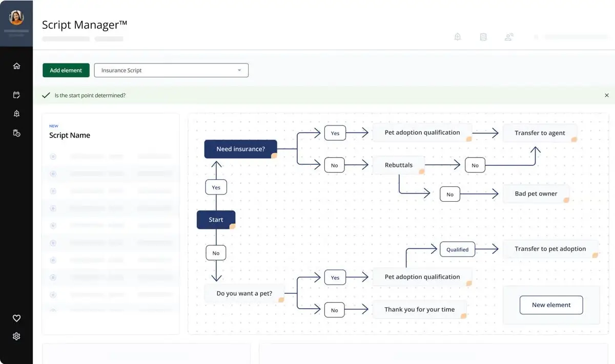615x364 pixels.
Task: Click the database icon in the header
Action: [x=483, y=37]
